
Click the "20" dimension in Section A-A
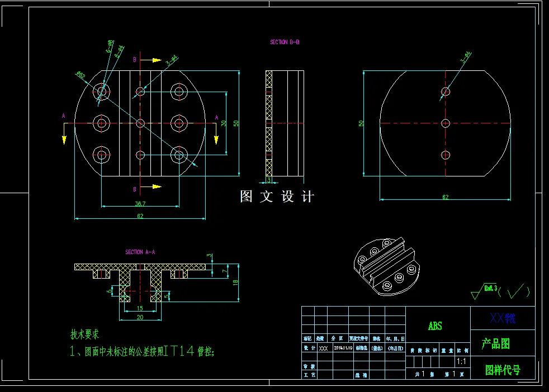[140, 317]
